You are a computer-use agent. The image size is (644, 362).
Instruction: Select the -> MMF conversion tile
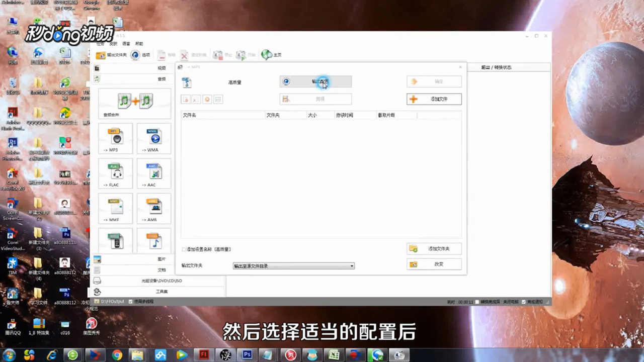pos(116,209)
